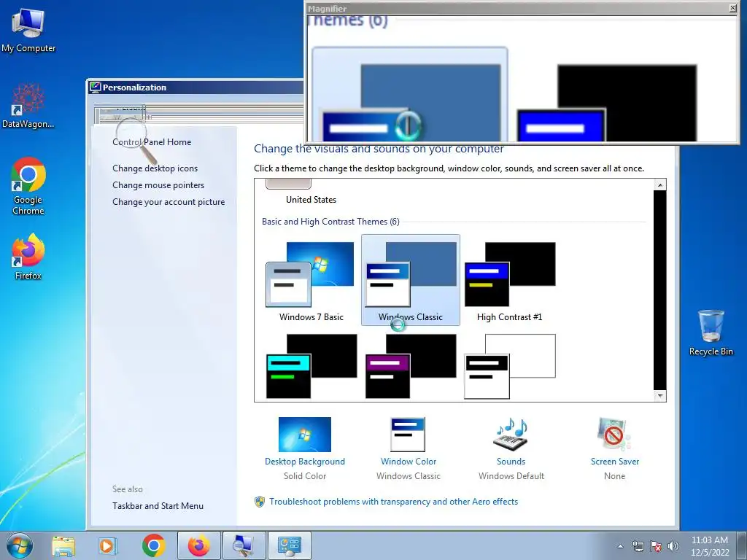Close the Magnifier window
Image resolution: width=747 pixels, height=560 pixels.
tap(732, 7)
